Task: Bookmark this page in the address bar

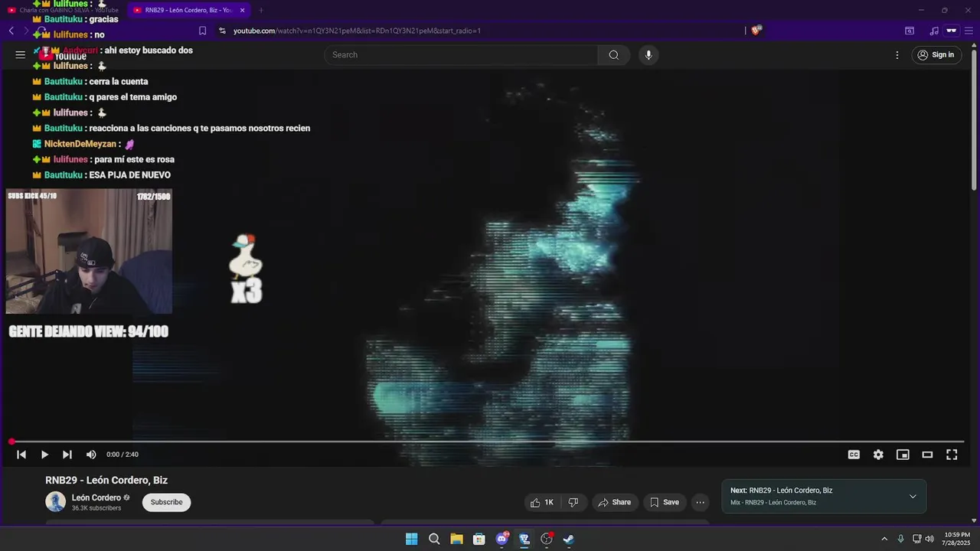Action: click(202, 31)
